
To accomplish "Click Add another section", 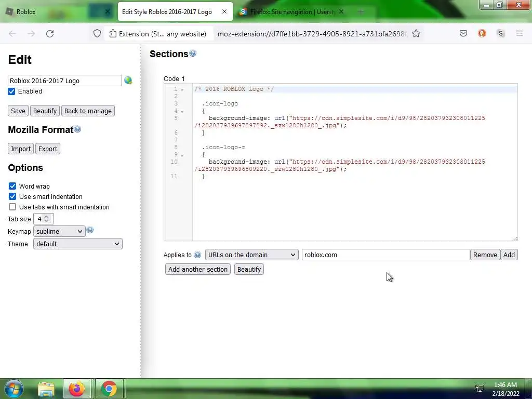I will pyautogui.click(x=198, y=270).
